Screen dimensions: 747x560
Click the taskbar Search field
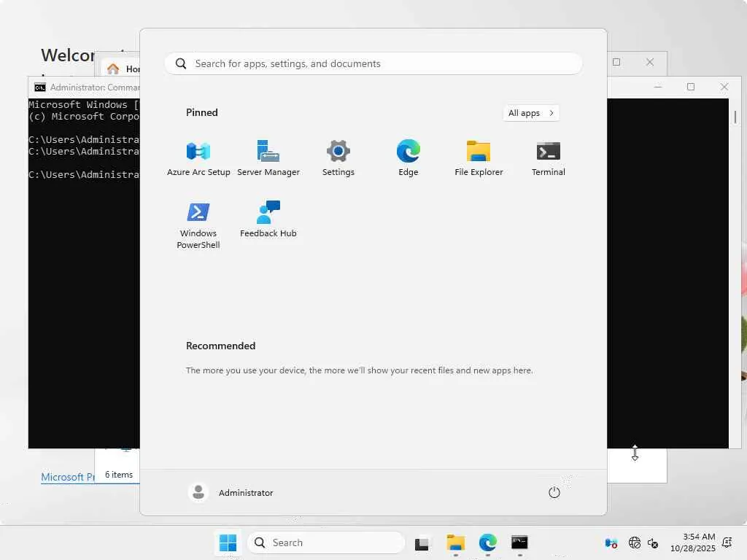[x=326, y=542]
